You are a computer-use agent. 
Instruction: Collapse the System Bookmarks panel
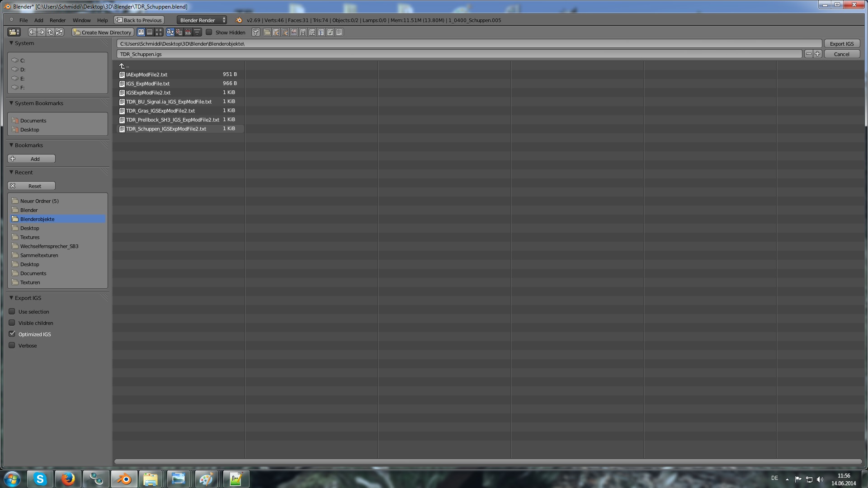11,103
